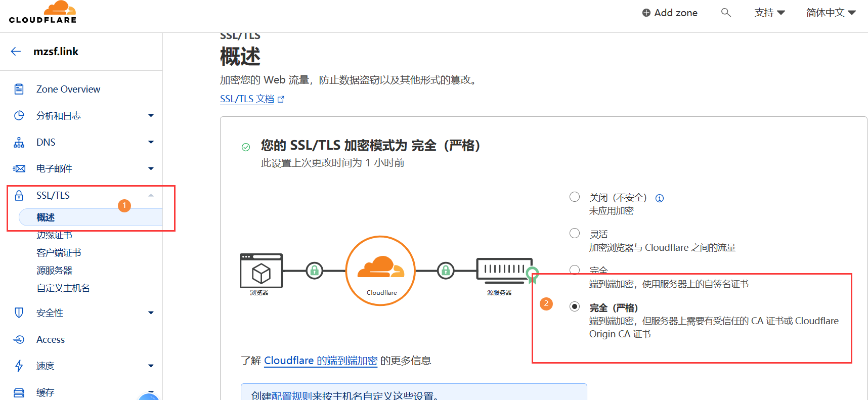Open the 概述 submenu item
868x400 pixels.
click(91, 217)
